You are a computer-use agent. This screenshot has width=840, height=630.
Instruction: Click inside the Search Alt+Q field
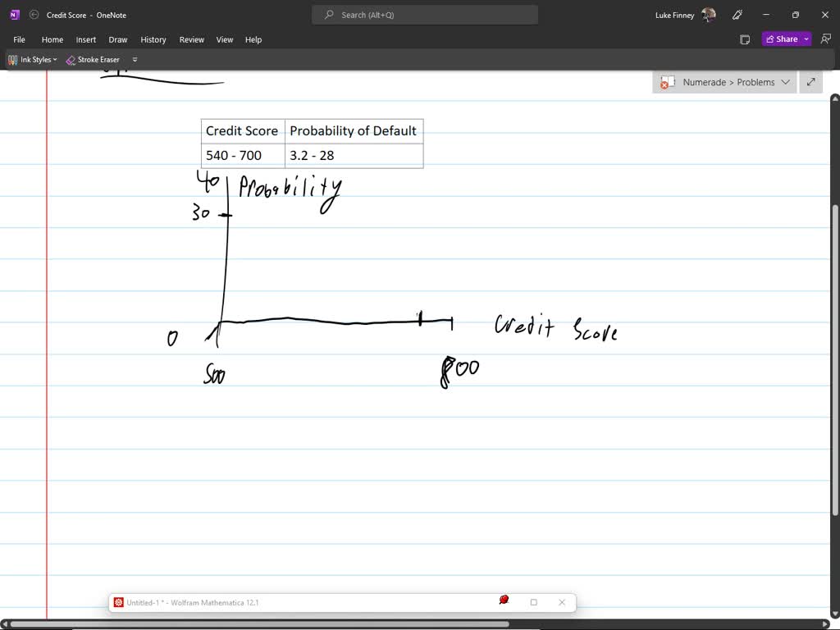pyautogui.click(x=424, y=14)
